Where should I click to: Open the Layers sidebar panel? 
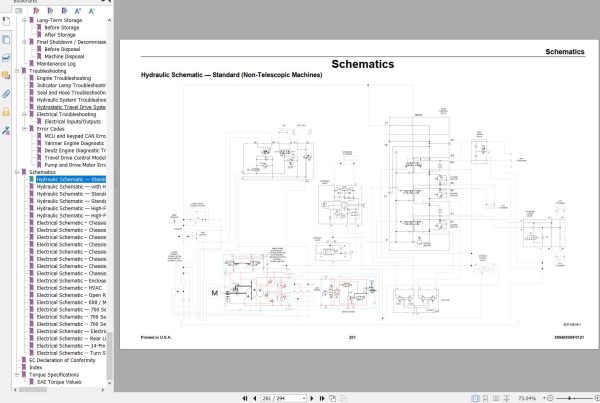click(6, 57)
